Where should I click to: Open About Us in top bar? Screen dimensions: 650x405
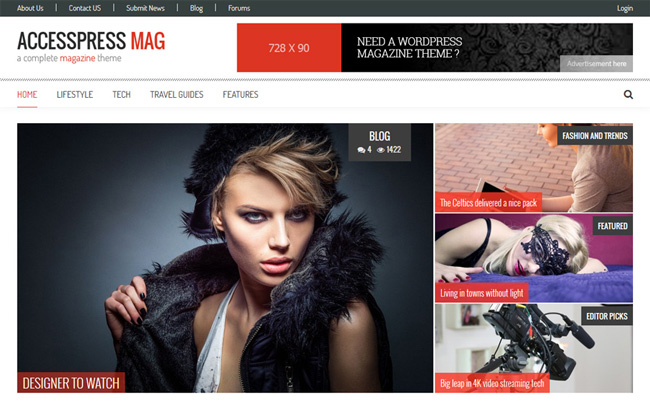[30, 8]
